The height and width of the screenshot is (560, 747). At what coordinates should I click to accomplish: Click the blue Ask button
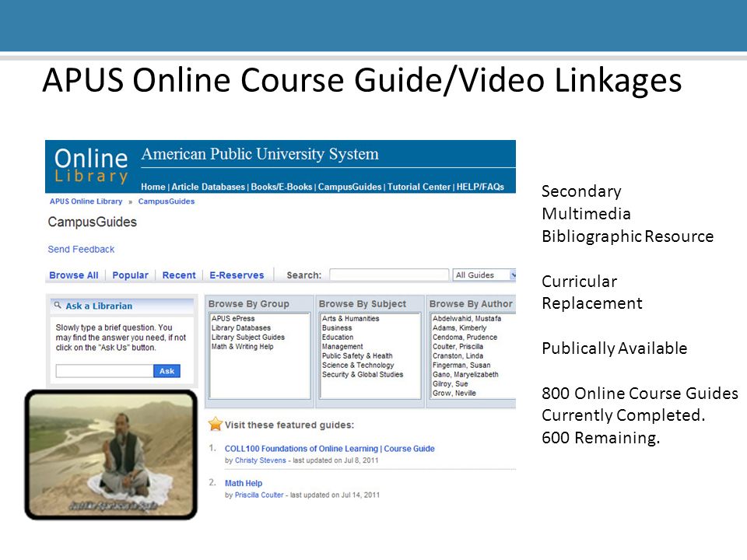coord(167,371)
